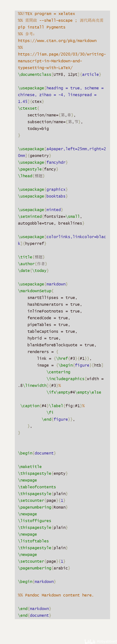The width and height of the screenshot is (117, 644).
Task: Click the 'autogobble=true, breaklines}' line
Action: pos(51,223)
